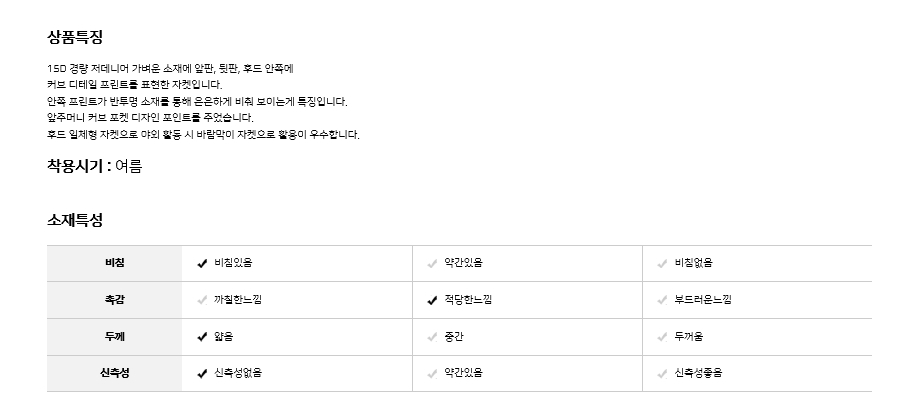Screen dimensions: 920x420
Task: Click the checkmark beside 비침있음
Action: [202, 263]
